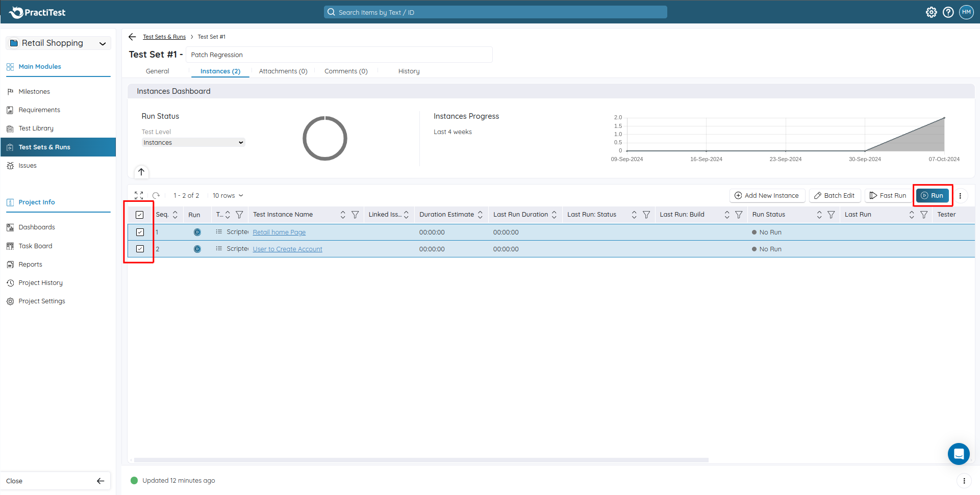Click the refresh icon above the table
This screenshot has height=495, width=980.
tap(156, 196)
